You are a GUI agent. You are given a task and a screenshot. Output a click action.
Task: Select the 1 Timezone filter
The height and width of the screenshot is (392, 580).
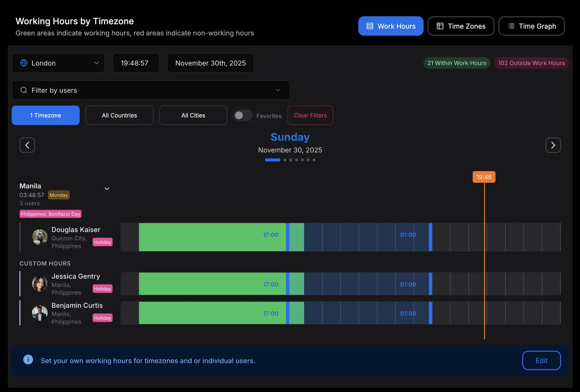coord(46,115)
